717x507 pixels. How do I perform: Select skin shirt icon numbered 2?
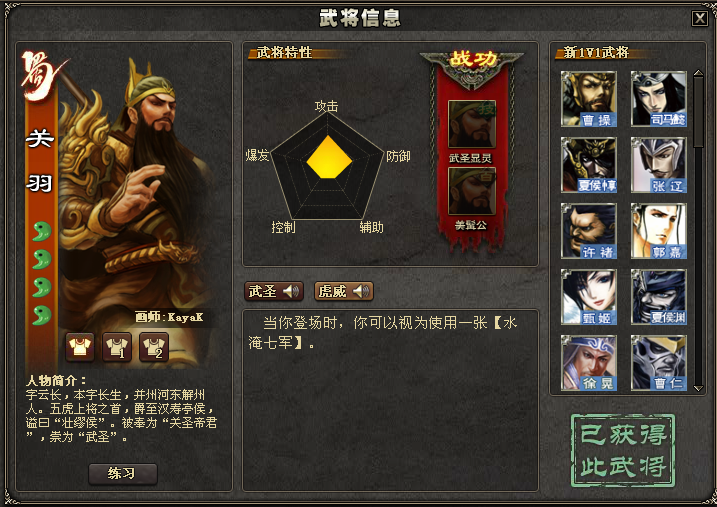pos(154,347)
